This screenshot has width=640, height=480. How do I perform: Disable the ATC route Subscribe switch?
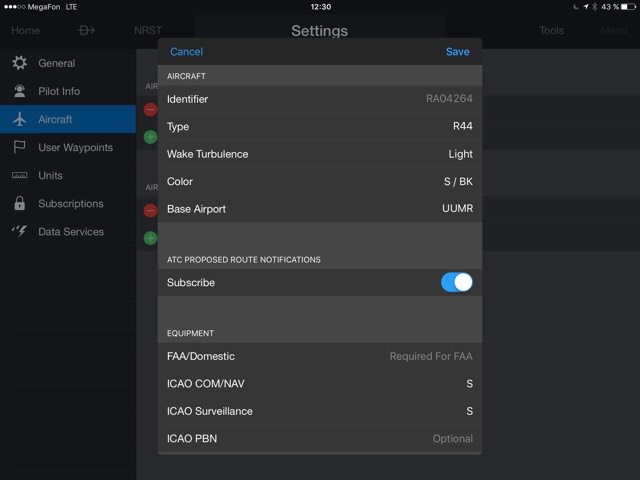tap(456, 283)
